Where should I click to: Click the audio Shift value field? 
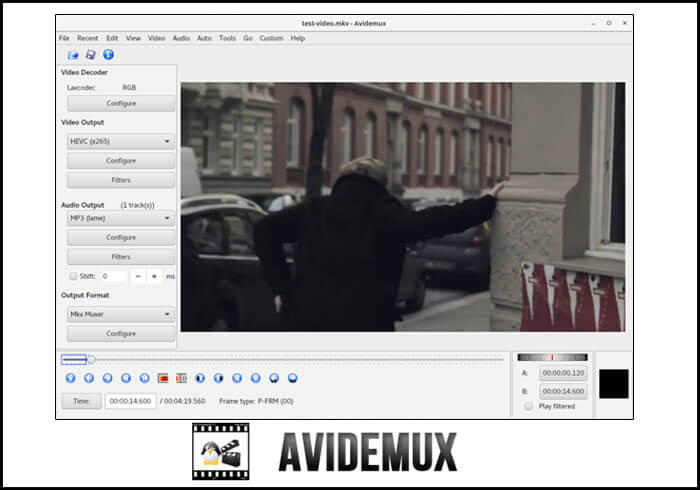114,276
